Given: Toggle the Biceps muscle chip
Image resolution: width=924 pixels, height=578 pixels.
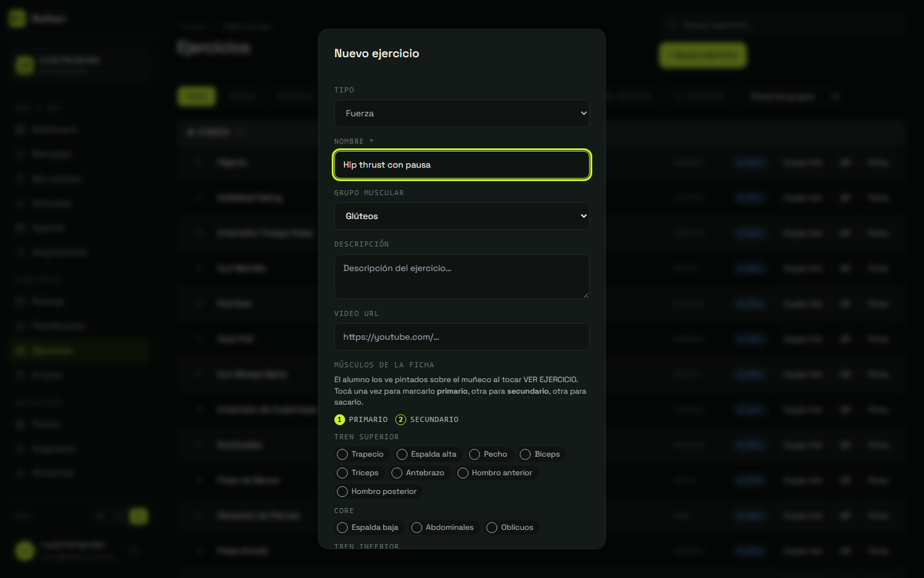Looking at the screenshot, I should (x=540, y=454).
